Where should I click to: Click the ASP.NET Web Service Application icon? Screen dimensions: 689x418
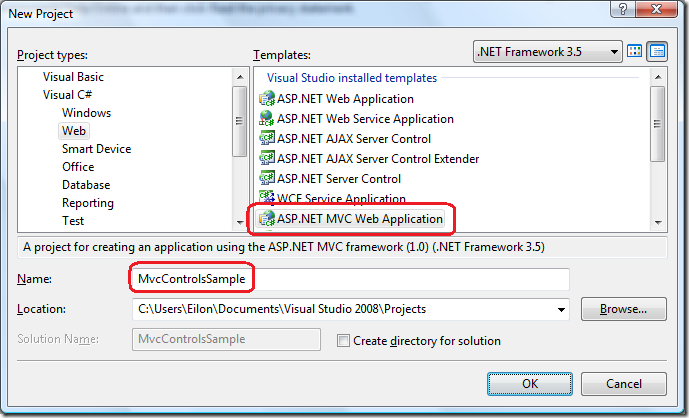pyautogui.click(x=267, y=118)
